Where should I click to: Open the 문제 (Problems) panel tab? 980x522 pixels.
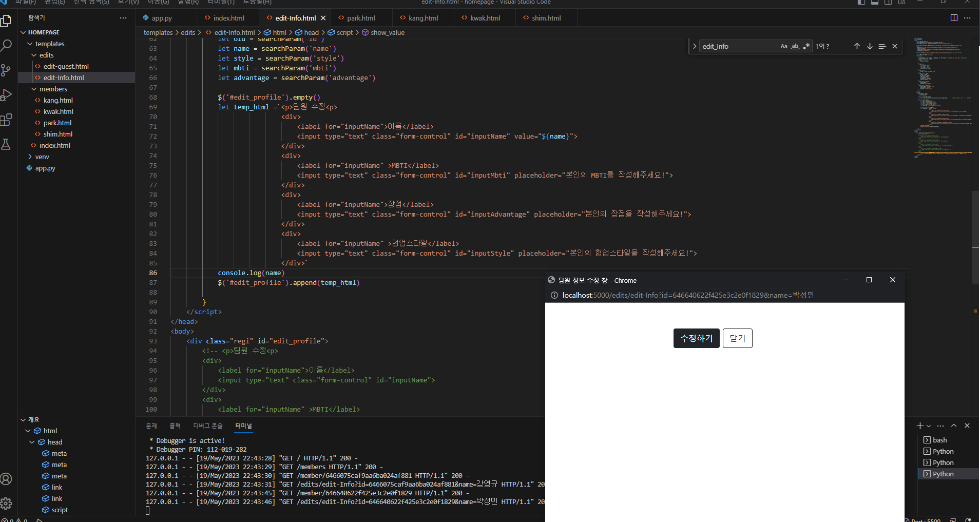tap(151, 426)
